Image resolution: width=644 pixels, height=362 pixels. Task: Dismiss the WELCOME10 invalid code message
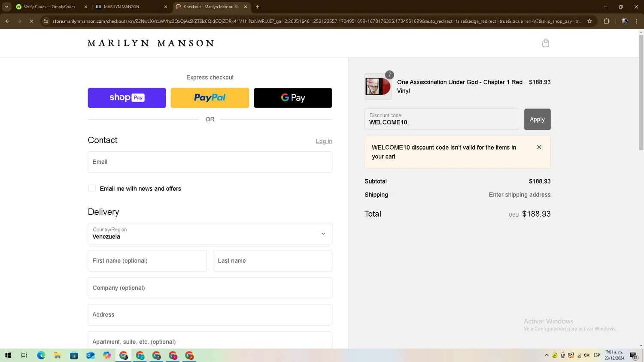[539, 147]
